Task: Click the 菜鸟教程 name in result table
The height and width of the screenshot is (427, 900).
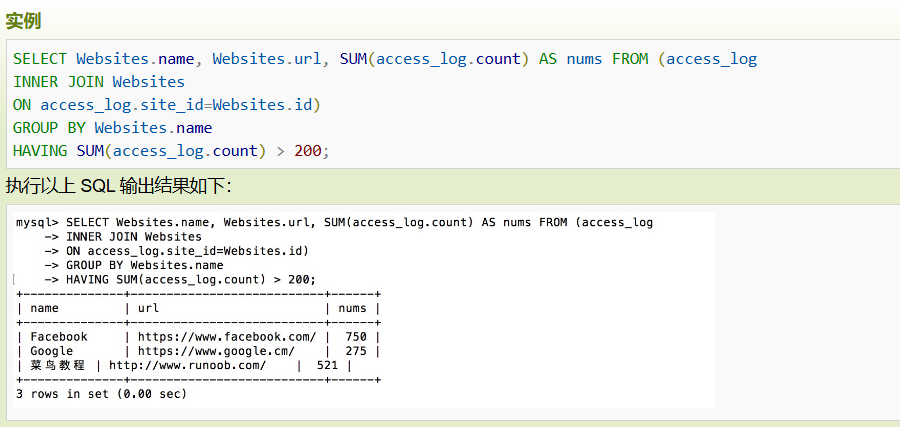Action: point(58,366)
